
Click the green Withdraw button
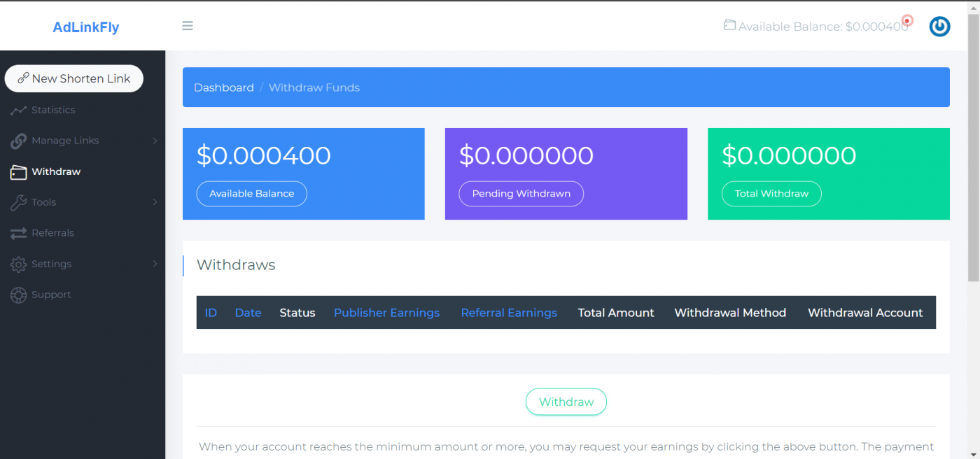pos(566,402)
